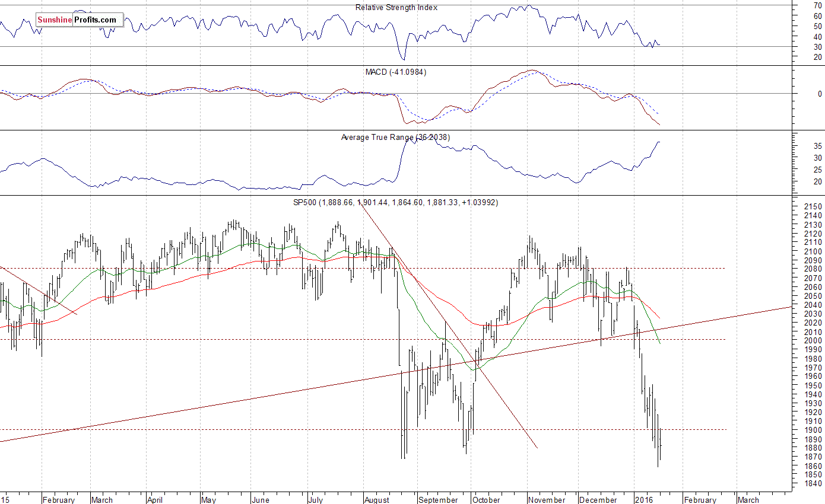
Task: Select the 60 level on the RSI axis
Action: pyautogui.click(x=818, y=16)
